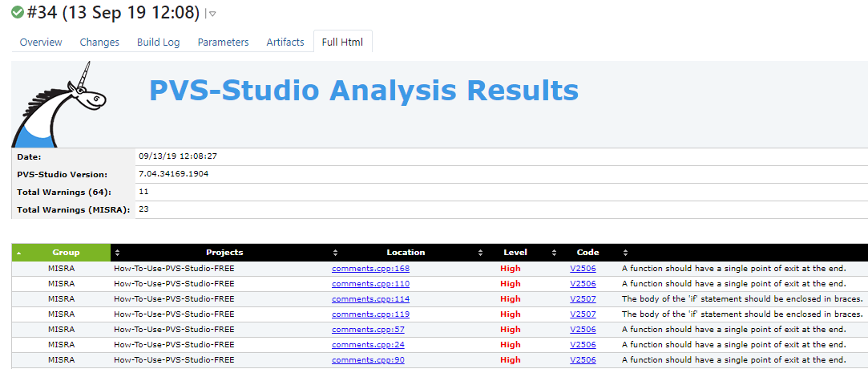Click V2506 code link in comments.cpp:90 row
Screen dimensions: 868x369
click(583, 360)
